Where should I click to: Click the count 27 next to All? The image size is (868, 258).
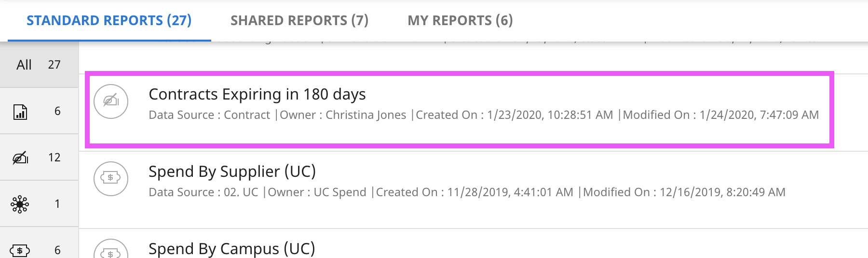pyautogui.click(x=54, y=65)
